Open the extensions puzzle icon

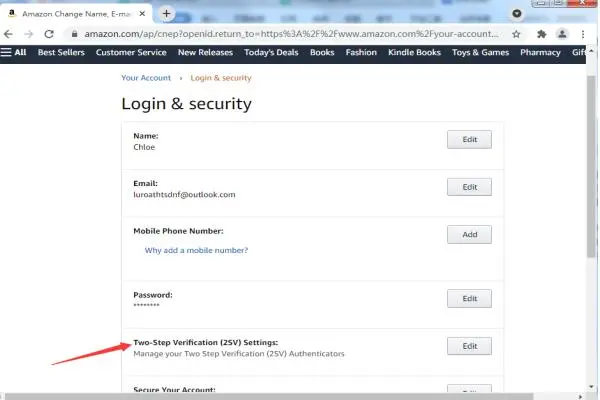coord(541,34)
